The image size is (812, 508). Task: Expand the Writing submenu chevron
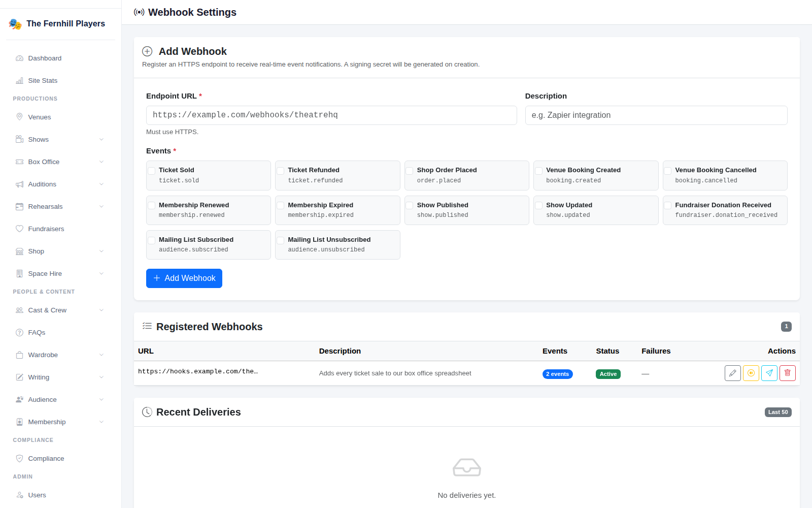(101, 377)
